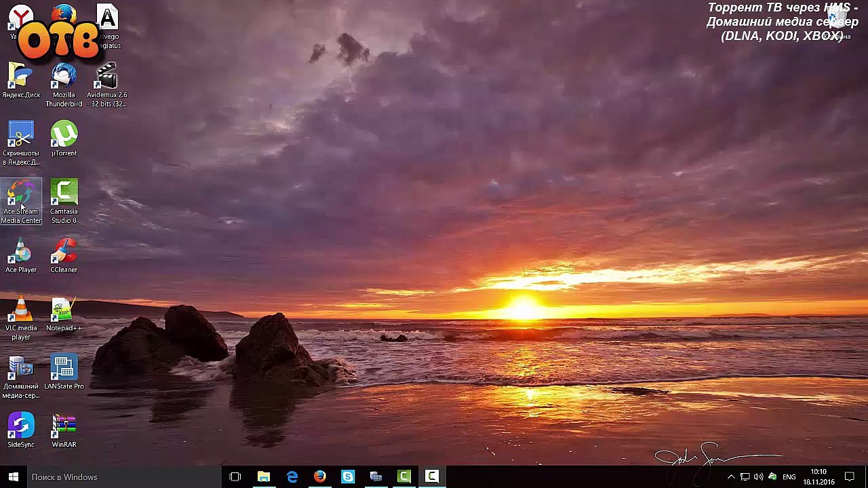This screenshot has height=488, width=868.
Task: Select the Ace Player shortcut
Action: [x=21, y=256]
